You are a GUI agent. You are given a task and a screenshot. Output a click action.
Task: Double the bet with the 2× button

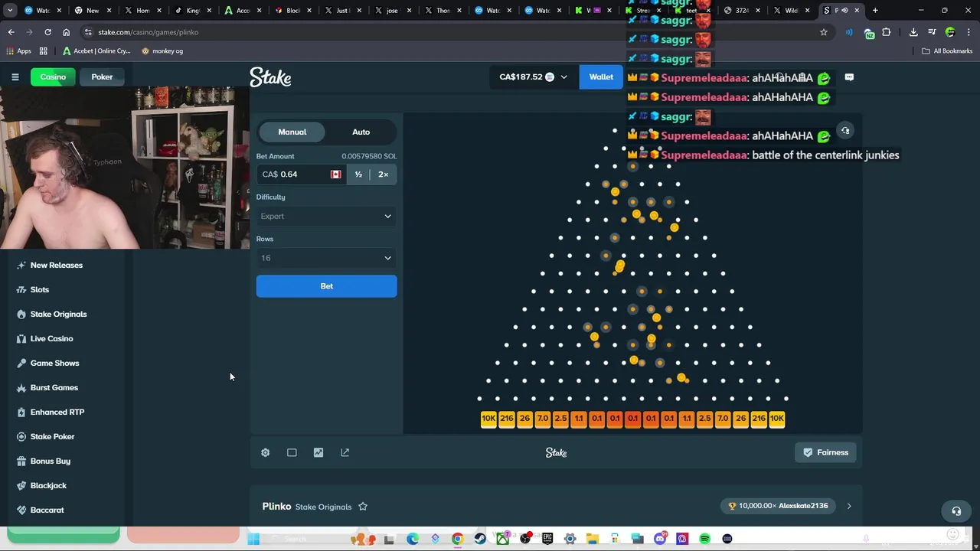pos(383,174)
